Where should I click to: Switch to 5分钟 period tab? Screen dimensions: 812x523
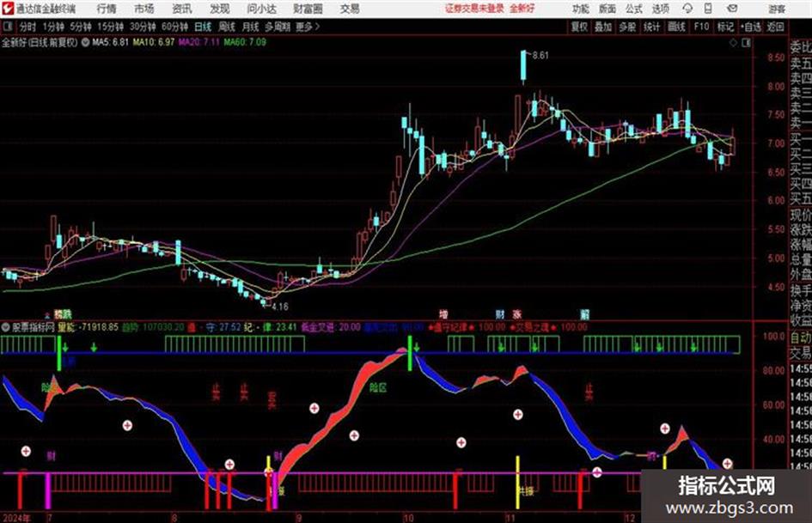80,27
